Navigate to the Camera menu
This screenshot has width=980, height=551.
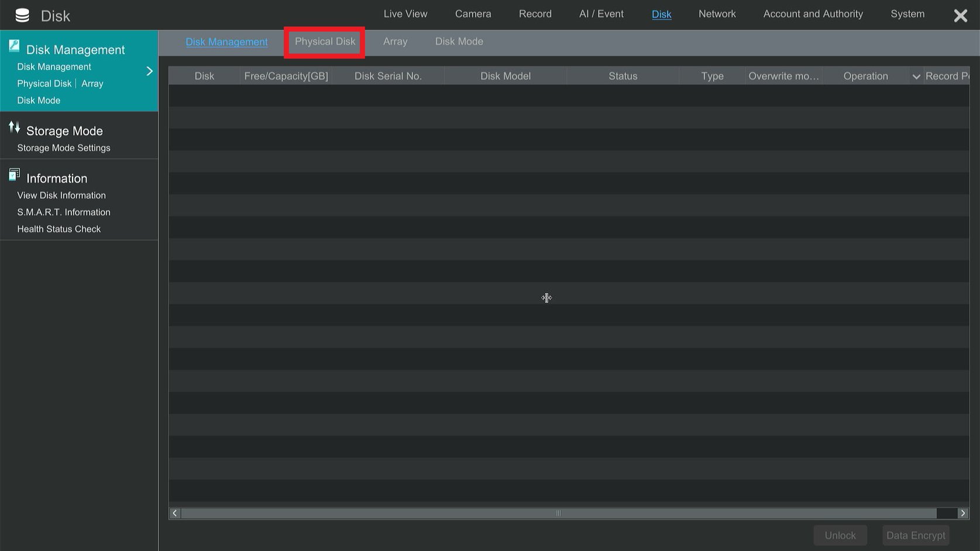[x=473, y=13]
